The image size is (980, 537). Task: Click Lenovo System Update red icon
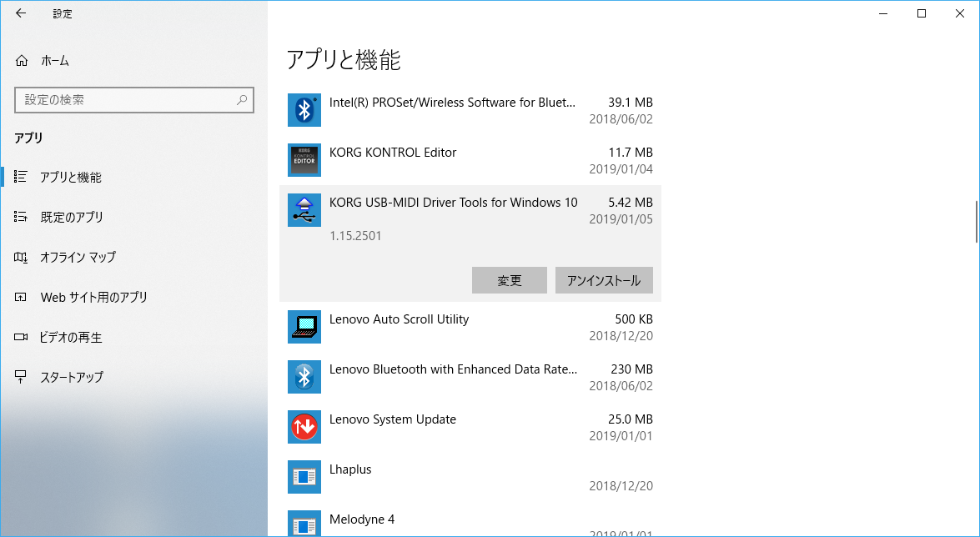tap(304, 427)
